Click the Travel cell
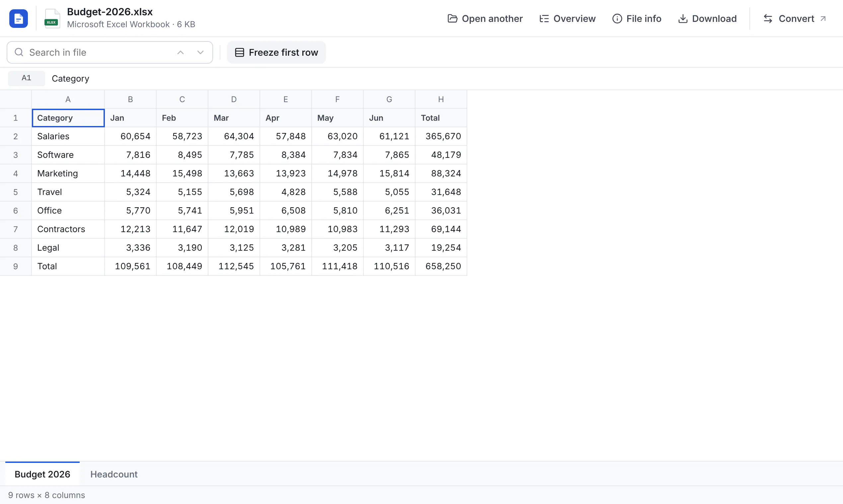 point(68,192)
